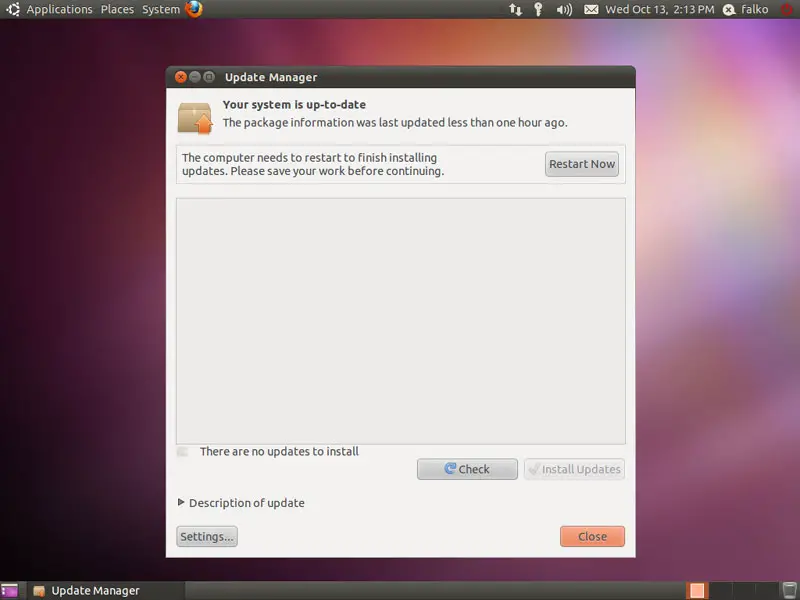Screen dimensions: 800x600
Task: Click the Show Desktop icon in bottom panel
Action: (9, 591)
